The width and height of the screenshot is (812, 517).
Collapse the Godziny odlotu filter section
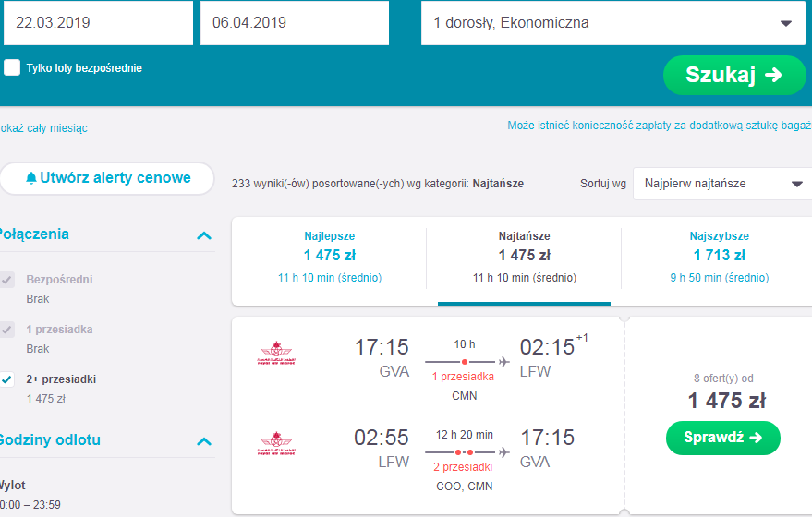[204, 441]
